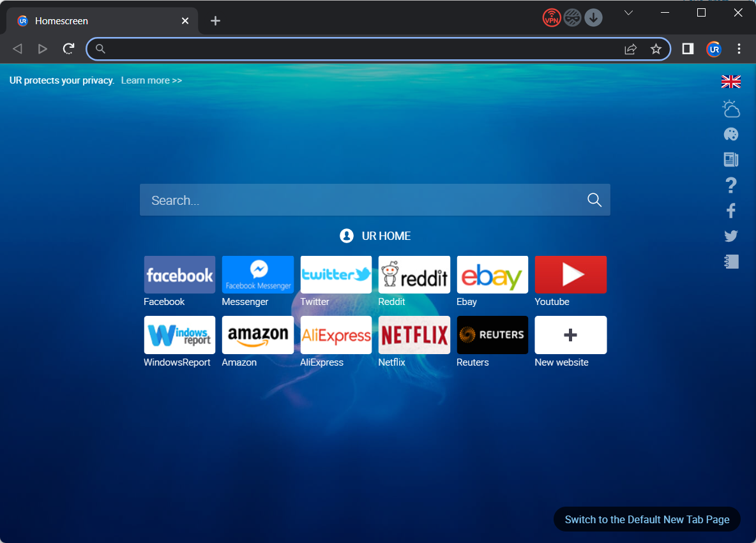Image resolution: width=756 pixels, height=543 pixels.
Task: Open the Netflix tile
Action: click(414, 335)
